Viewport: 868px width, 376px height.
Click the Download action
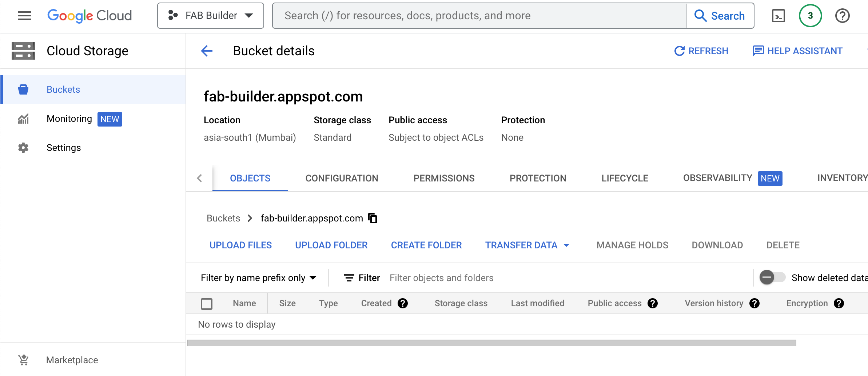[717, 245]
